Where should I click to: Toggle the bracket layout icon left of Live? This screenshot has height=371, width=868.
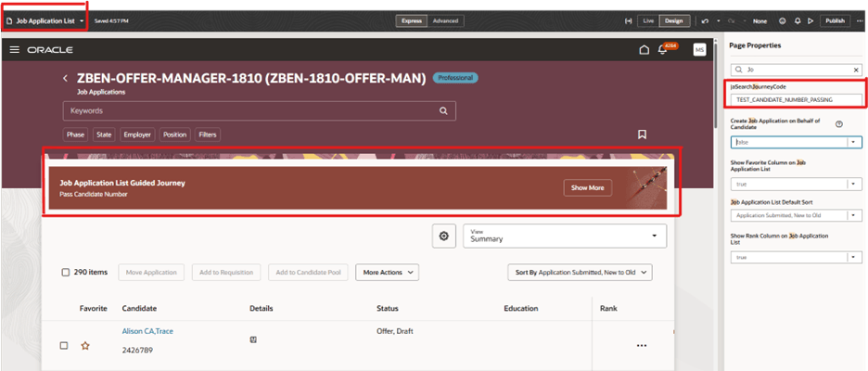pyautogui.click(x=629, y=21)
